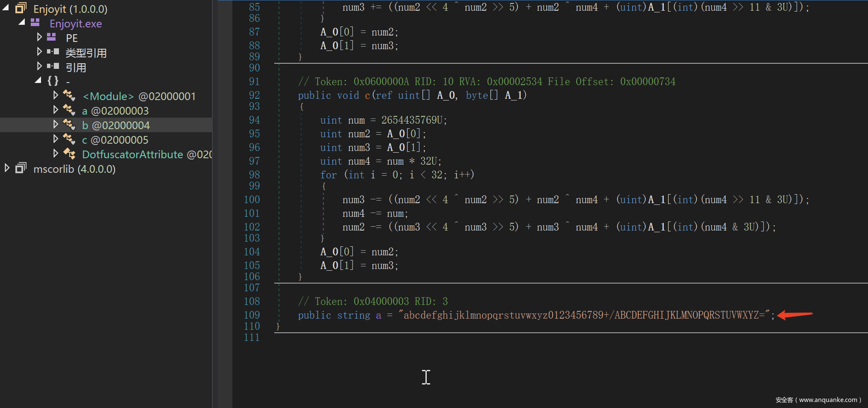
Task: Select class a @02000003 in tree
Action: point(115,111)
